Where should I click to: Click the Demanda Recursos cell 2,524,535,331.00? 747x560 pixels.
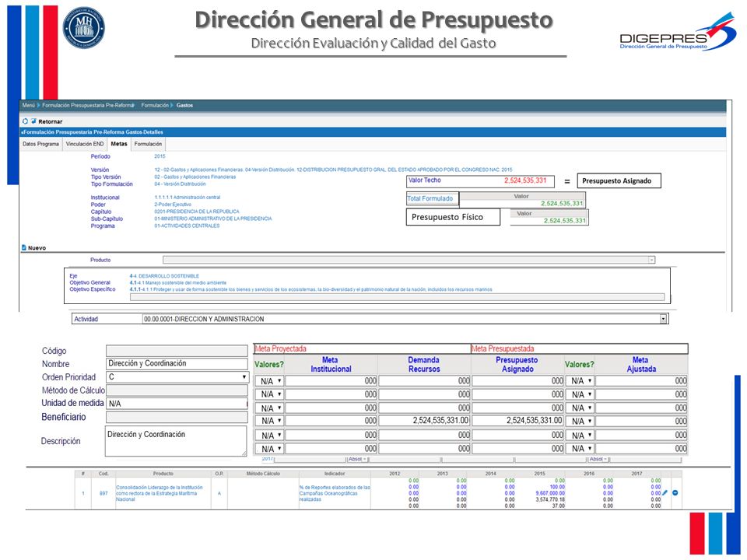(x=424, y=421)
